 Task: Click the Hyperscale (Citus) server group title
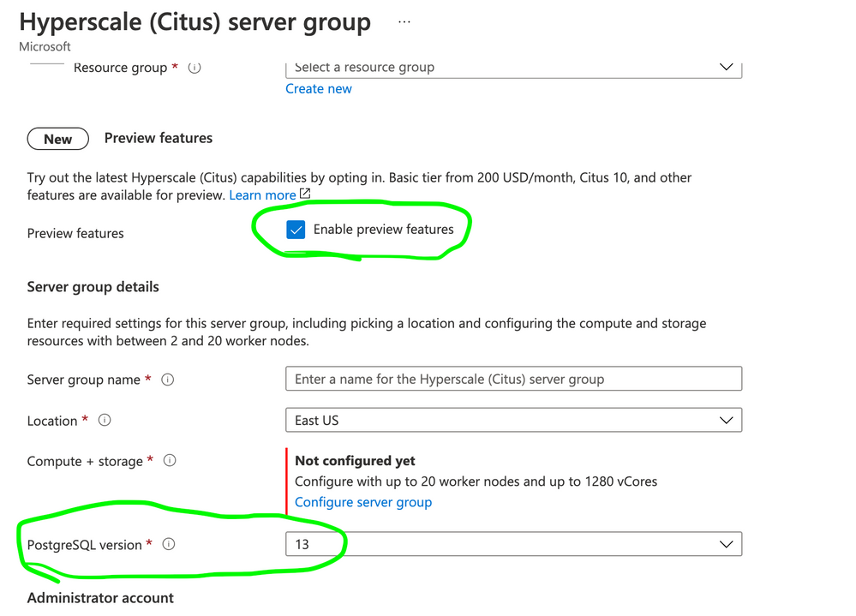coord(195,21)
